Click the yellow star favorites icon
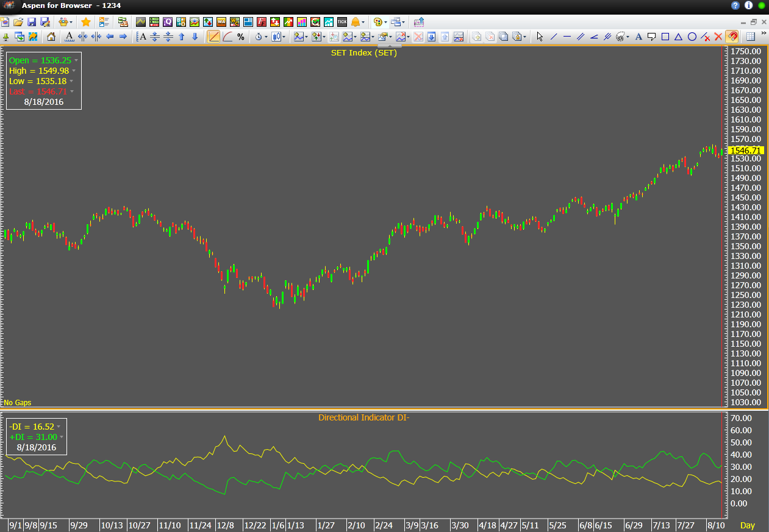Image resolution: width=769 pixels, height=532 pixels. (x=86, y=22)
